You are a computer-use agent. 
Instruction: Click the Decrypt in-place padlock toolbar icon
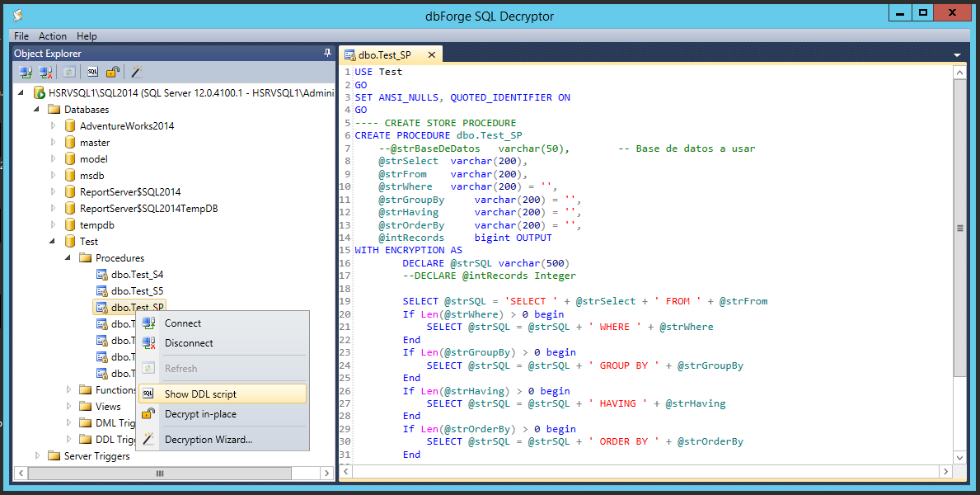click(112, 72)
